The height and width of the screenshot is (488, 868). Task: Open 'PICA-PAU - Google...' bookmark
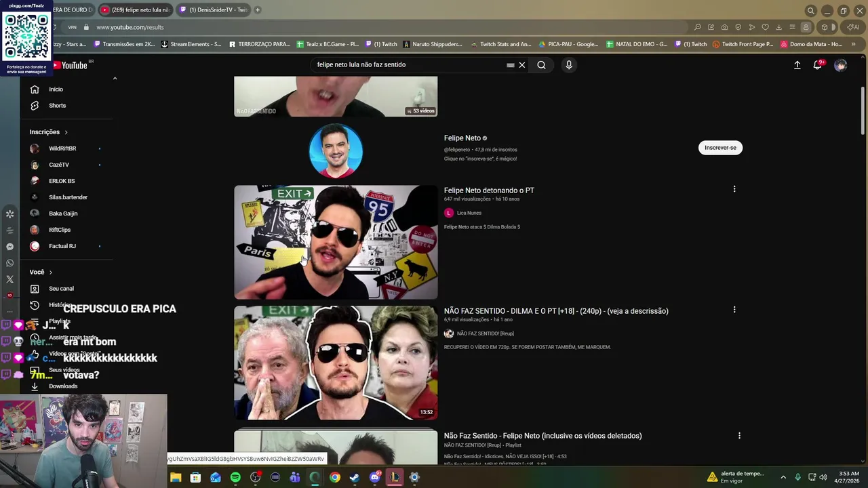[x=568, y=44]
